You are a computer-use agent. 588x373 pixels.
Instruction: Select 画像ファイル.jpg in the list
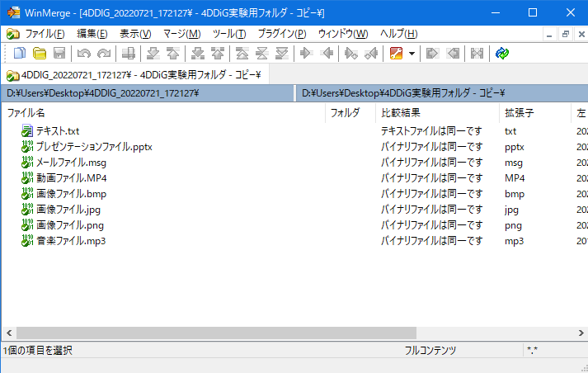click(x=68, y=210)
